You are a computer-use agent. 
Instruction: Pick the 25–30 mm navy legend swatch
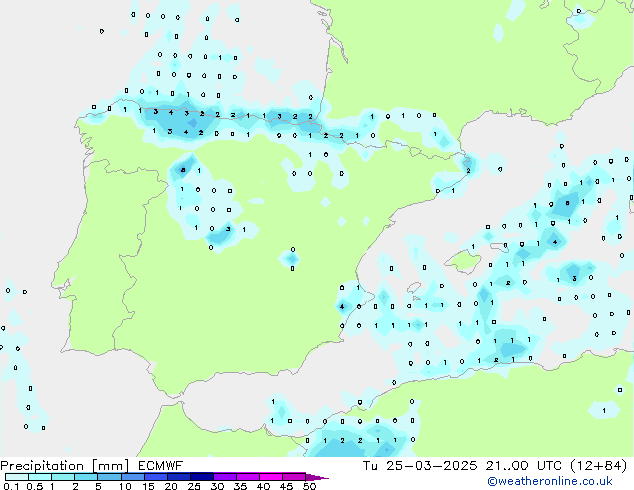pyautogui.click(x=201, y=477)
